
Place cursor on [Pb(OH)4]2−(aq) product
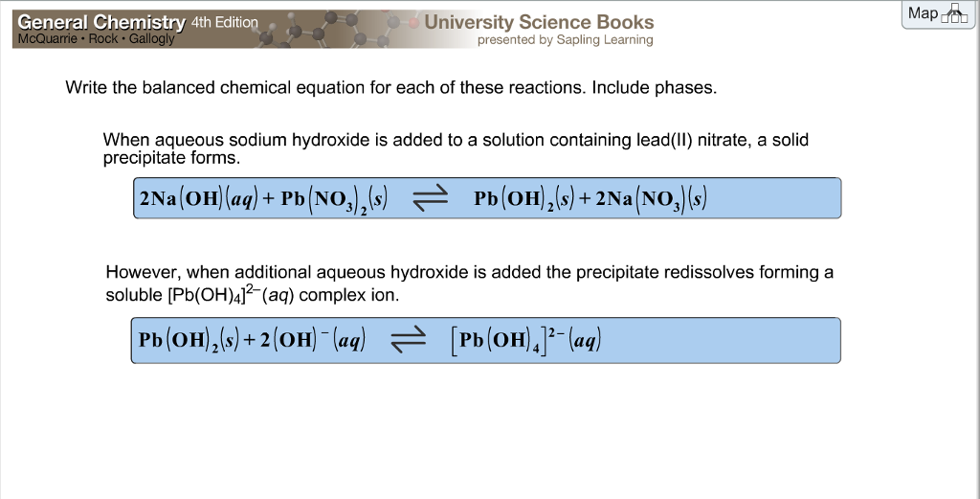coord(525,341)
